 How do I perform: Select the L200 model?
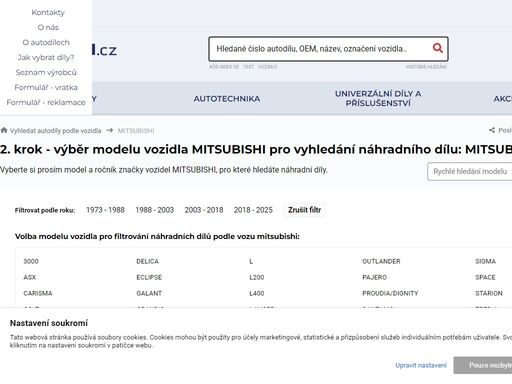257,277
